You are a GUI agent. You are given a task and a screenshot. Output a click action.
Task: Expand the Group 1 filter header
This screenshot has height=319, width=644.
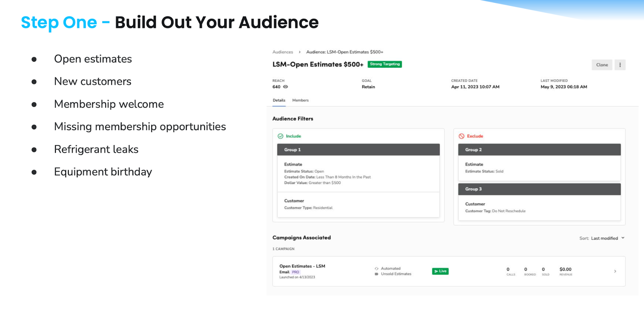click(x=358, y=149)
